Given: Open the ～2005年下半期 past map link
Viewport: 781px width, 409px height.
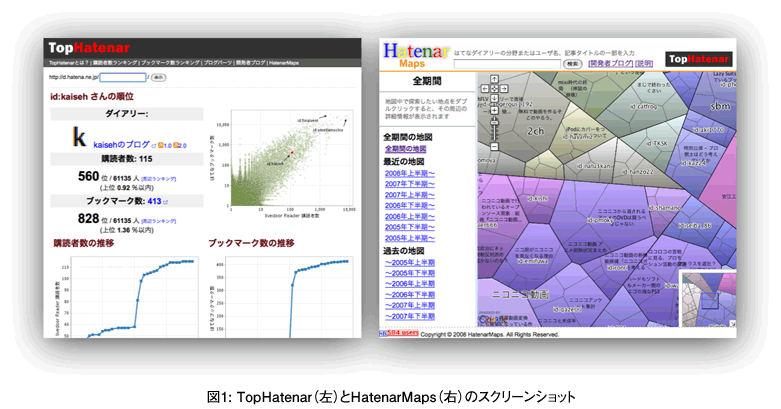Looking at the screenshot, I should pyautogui.click(x=410, y=273).
